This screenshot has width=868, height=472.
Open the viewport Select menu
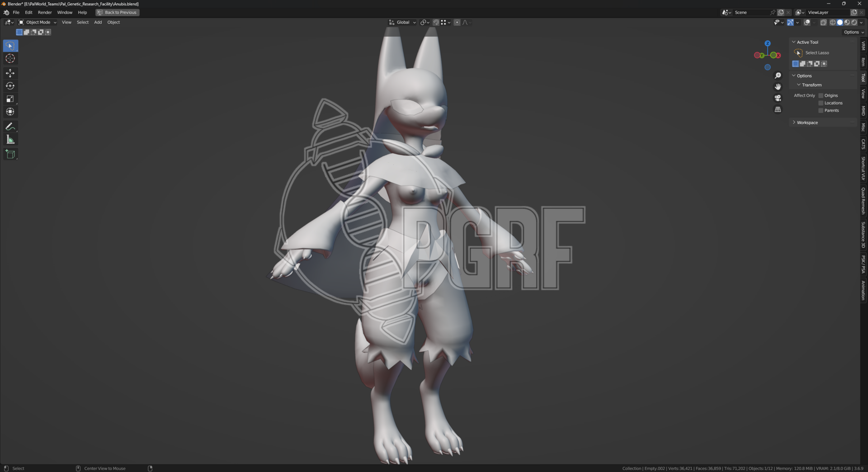pos(83,22)
